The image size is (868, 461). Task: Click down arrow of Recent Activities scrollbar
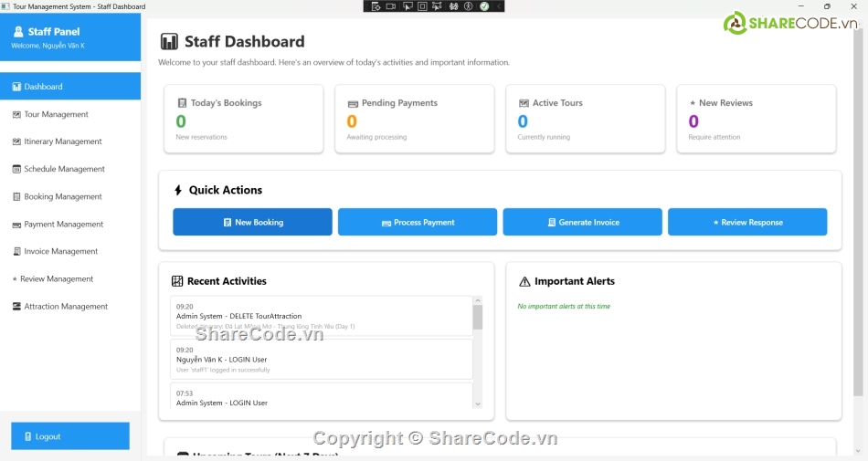pyautogui.click(x=477, y=403)
